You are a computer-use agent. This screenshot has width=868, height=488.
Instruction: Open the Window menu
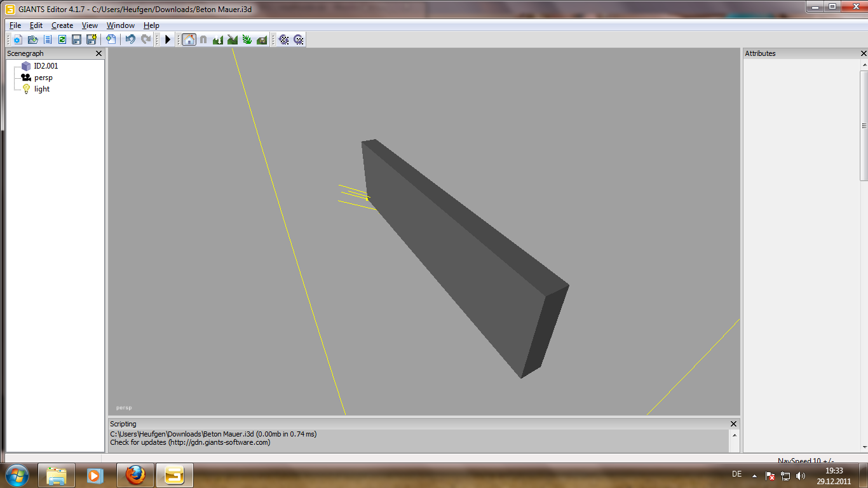click(121, 25)
